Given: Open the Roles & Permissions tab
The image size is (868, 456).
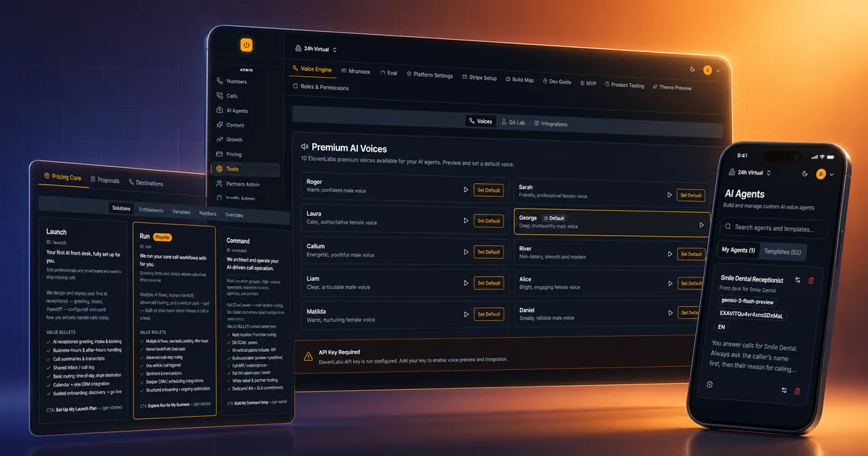Looking at the screenshot, I should pos(320,88).
